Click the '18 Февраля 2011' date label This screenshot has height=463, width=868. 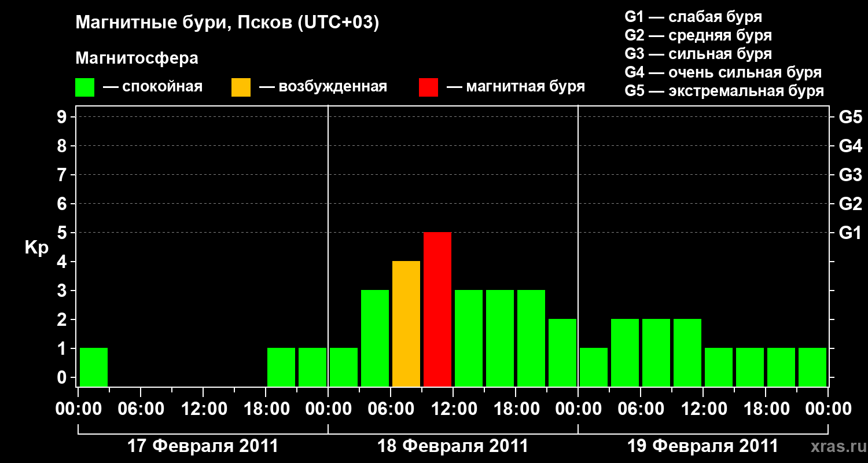click(x=453, y=446)
